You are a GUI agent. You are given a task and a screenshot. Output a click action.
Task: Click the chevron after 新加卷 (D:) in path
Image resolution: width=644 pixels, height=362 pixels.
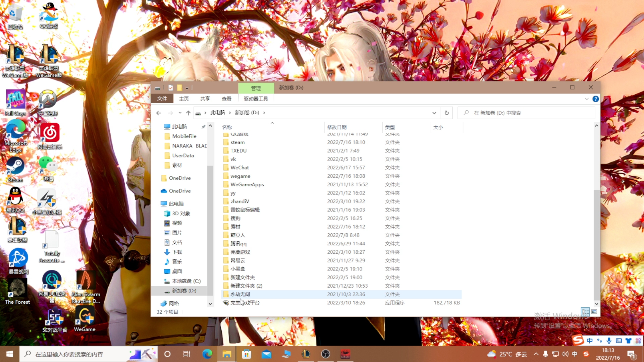pyautogui.click(x=264, y=113)
